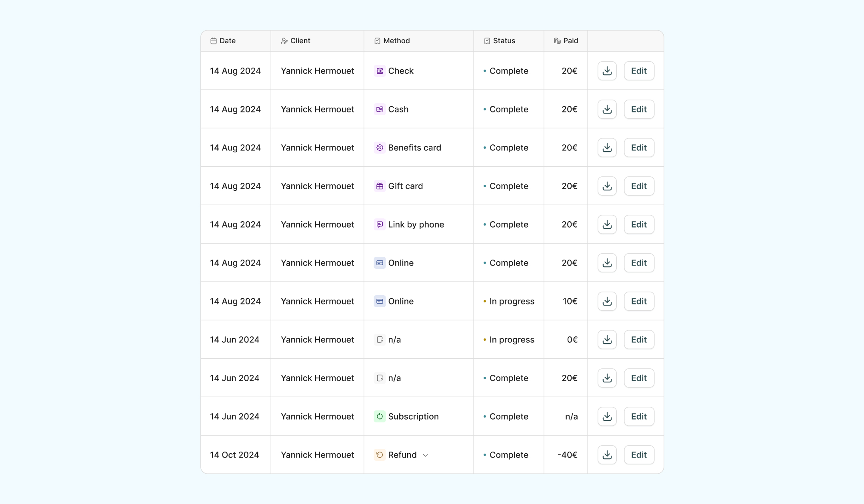Image resolution: width=864 pixels, height=504 pixels.
Task: Download the Cash payment receipt
Action: [607, 109]
